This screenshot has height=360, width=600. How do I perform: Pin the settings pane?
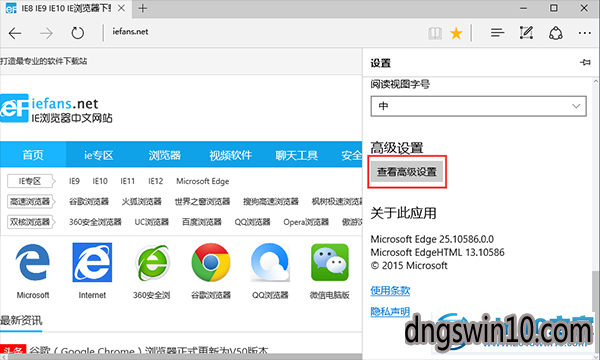[x=585, y=62]
